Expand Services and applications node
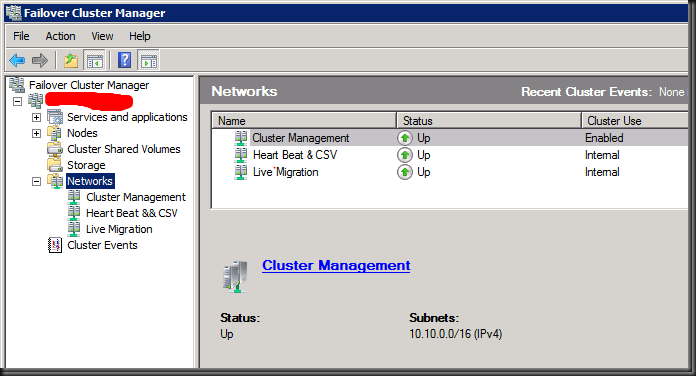Screen dimensions: 696x376 coord(36,117)
